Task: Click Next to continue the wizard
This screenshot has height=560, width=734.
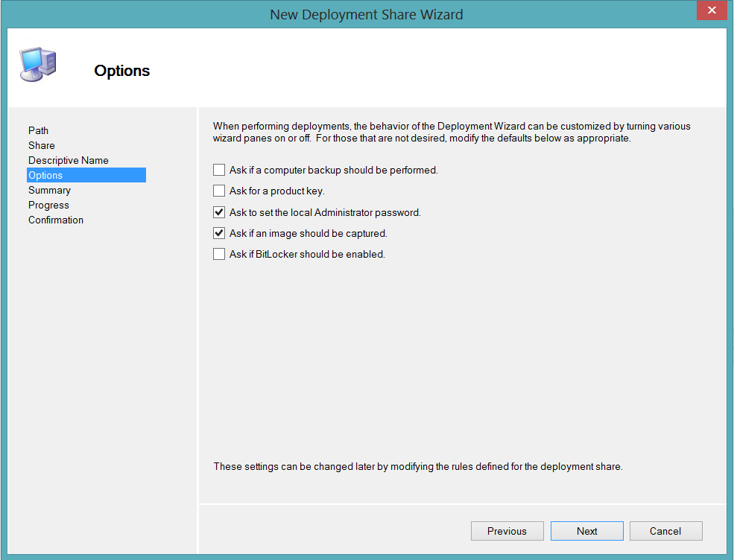Action: coord(587,531)
